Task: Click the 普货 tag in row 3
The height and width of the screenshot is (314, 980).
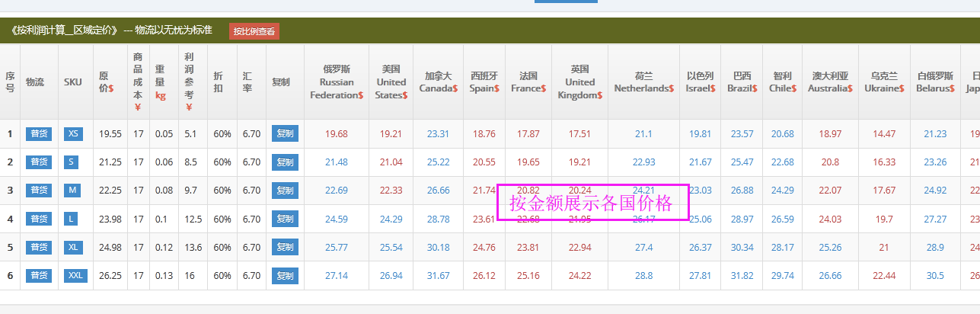Action: [x=39, y=191]
